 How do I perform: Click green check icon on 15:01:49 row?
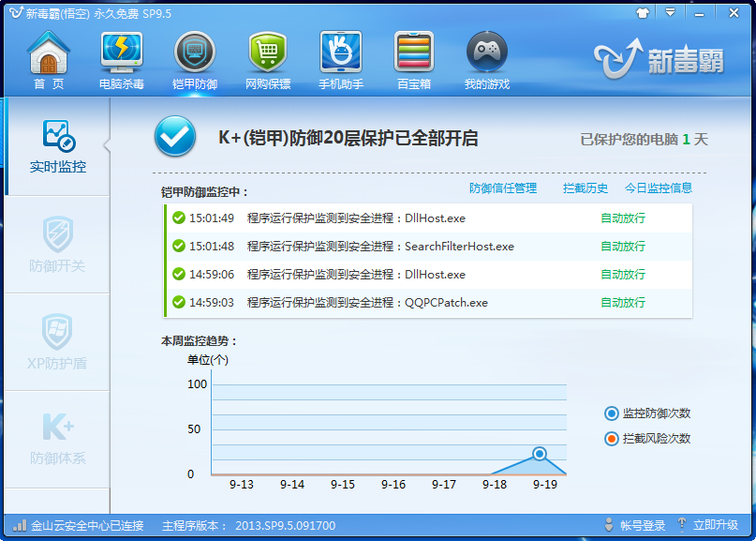[179, 218]
